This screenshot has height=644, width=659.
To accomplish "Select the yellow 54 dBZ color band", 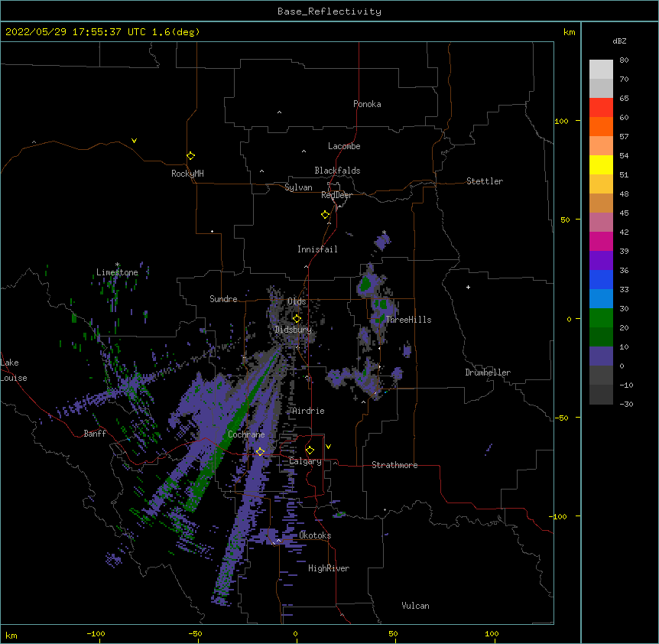I will (601, 164).
